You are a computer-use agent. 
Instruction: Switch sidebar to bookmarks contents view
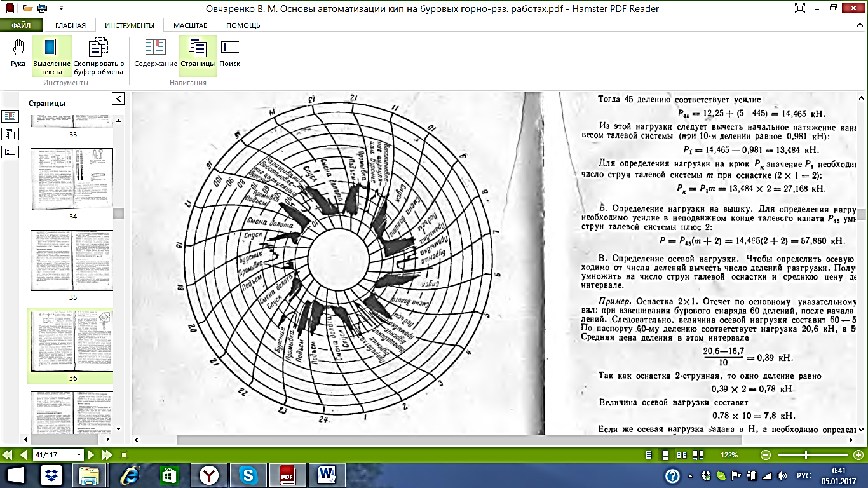(11, 116)
